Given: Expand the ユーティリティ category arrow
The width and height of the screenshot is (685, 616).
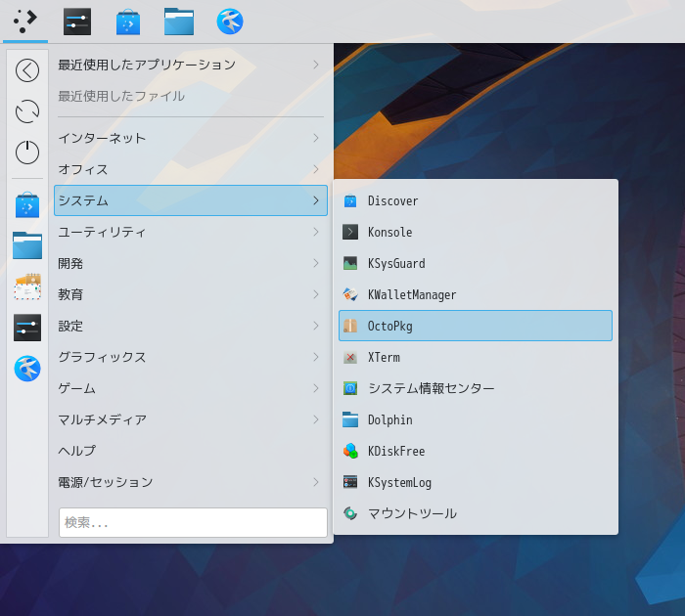Looking at the screenshot, I should tap(316, 232).
